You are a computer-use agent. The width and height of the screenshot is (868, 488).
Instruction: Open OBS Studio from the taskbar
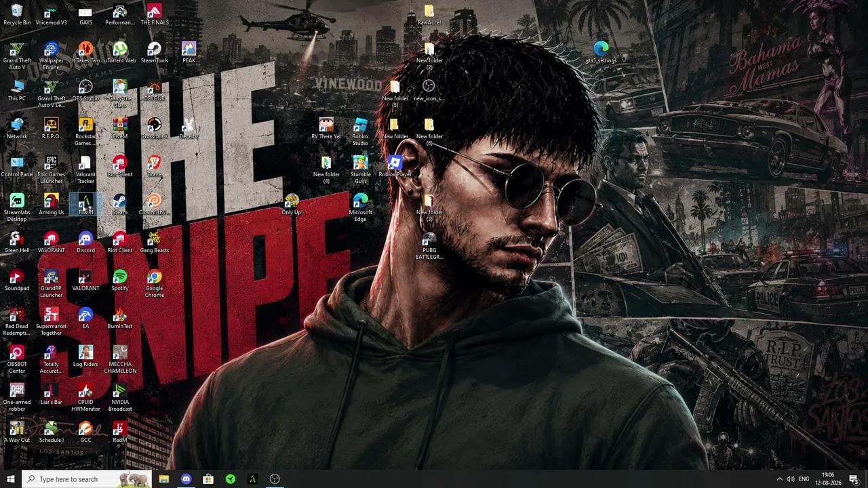(x=275, y=479)
